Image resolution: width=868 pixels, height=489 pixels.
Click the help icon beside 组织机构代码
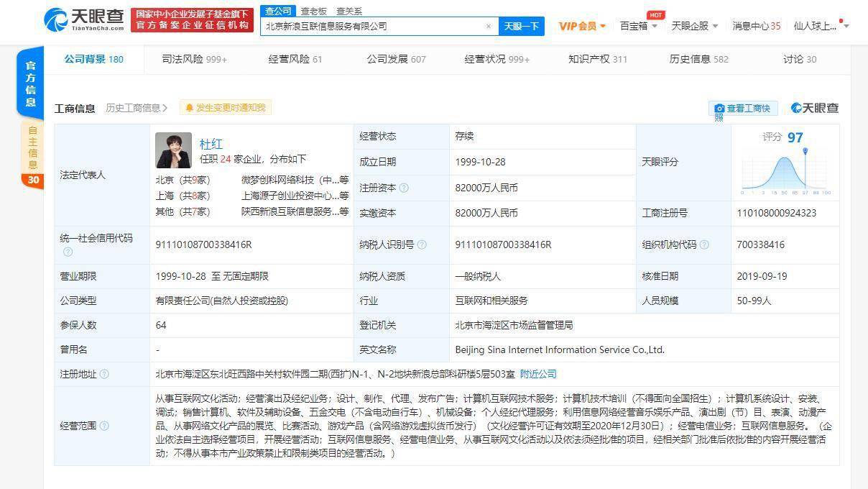(x=704, y=244)
